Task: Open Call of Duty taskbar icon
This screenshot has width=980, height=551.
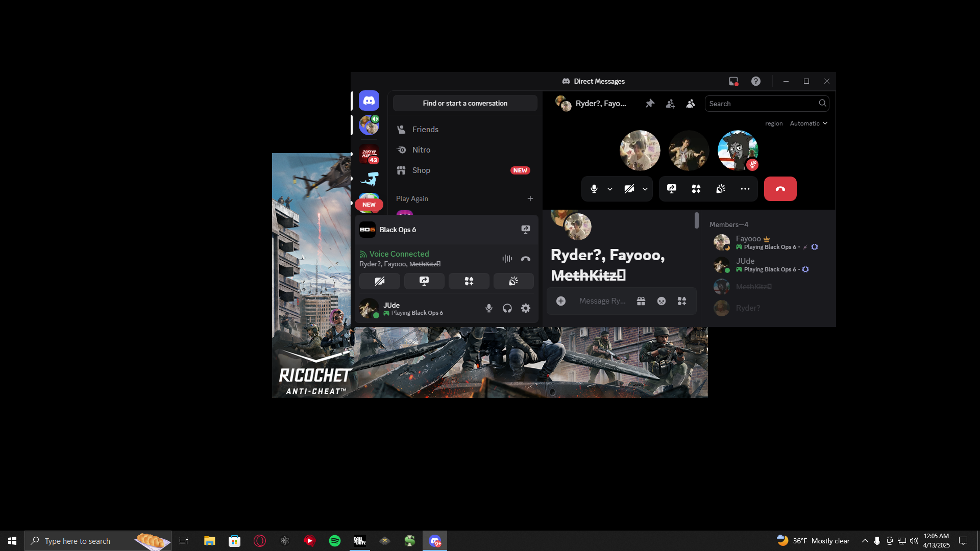Action: point(360,541)
